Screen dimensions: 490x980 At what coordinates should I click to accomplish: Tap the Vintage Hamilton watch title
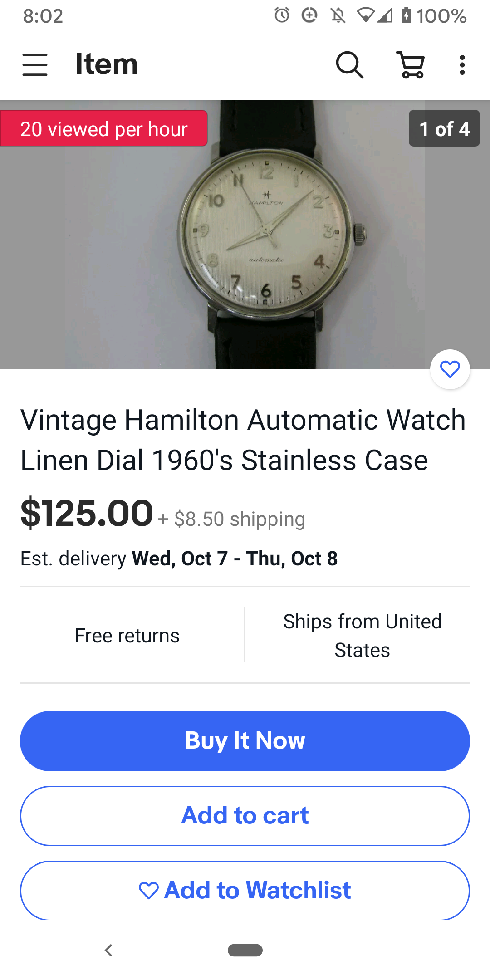coord(243,440)
